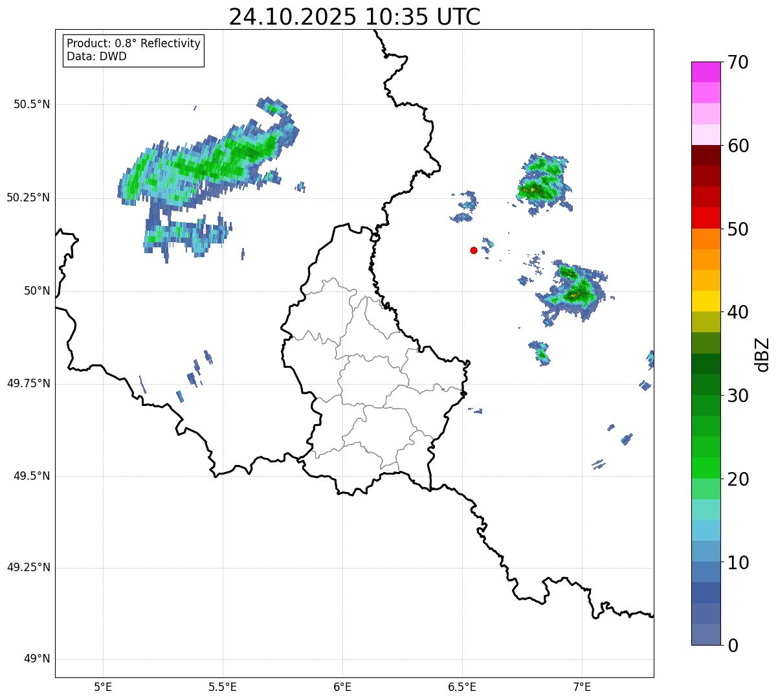
Task: Click the colorbar tick label 60
Action: pos(739,146)
